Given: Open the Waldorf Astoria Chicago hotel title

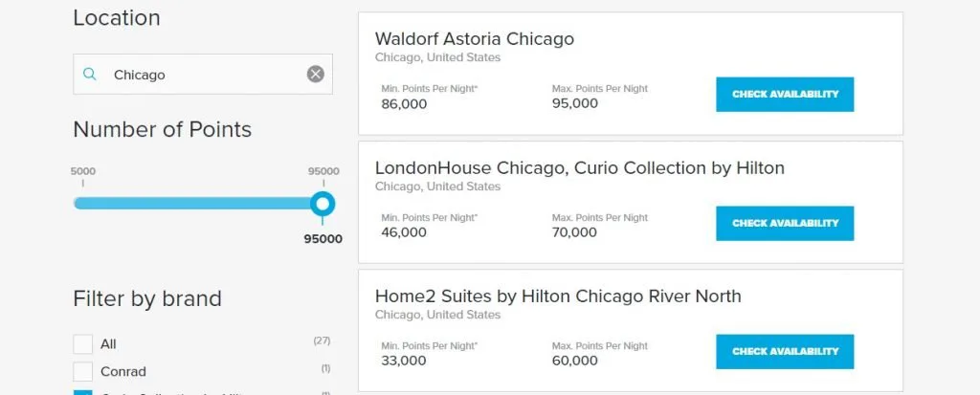Looking at the screenshot, I should point(475,39).
